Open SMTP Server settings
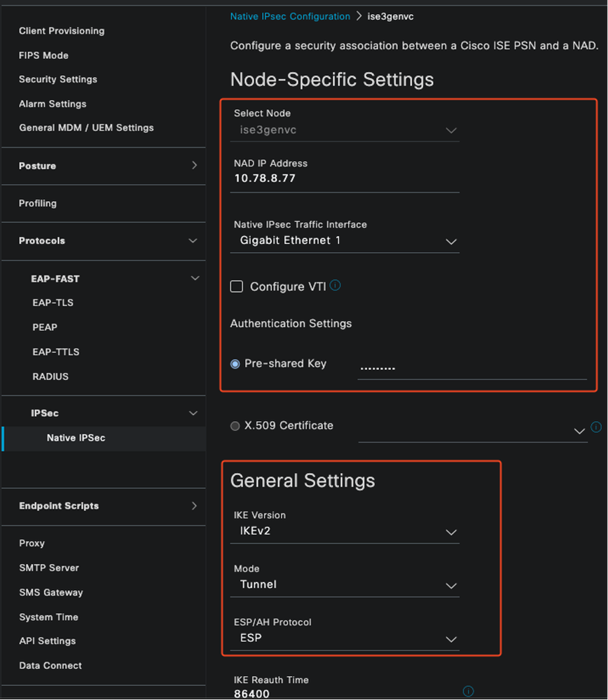 [x=49, y=568]
